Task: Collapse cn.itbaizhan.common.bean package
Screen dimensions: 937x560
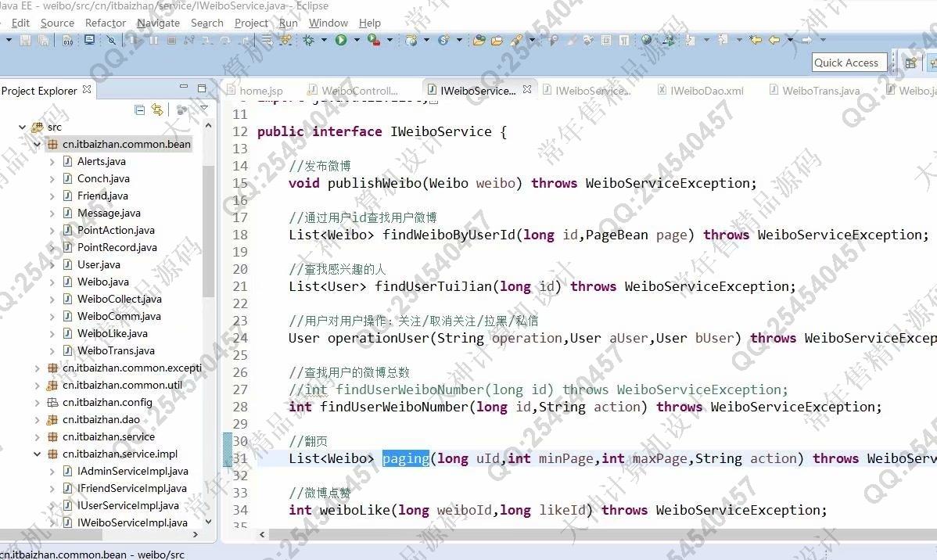Action: tap(37, 144)
